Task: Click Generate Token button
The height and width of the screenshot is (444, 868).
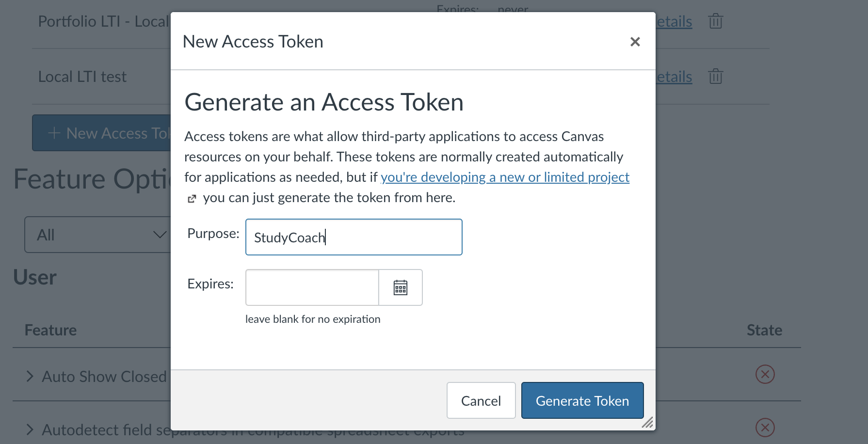Action: click(582, 400)
